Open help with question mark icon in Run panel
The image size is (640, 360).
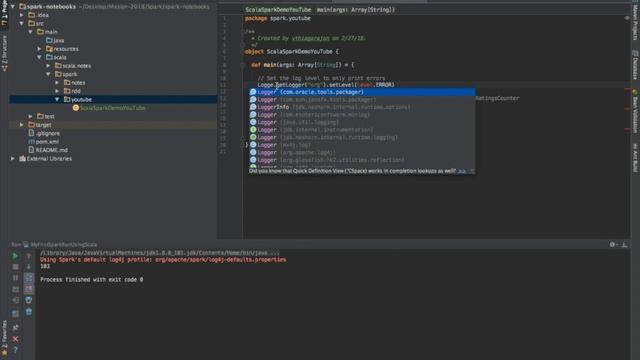click(x=15, y=350)
